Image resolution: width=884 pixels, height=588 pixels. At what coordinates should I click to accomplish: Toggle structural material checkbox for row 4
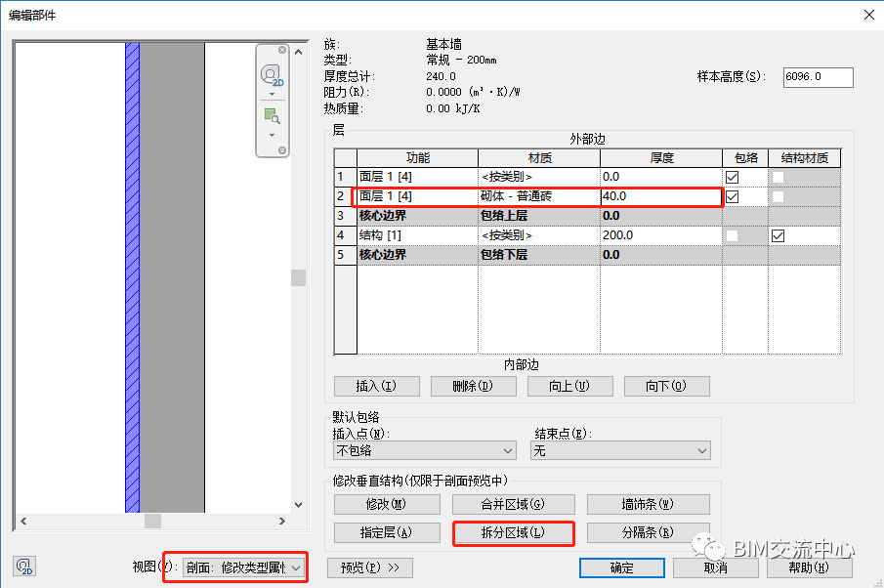tap(778, 235)
